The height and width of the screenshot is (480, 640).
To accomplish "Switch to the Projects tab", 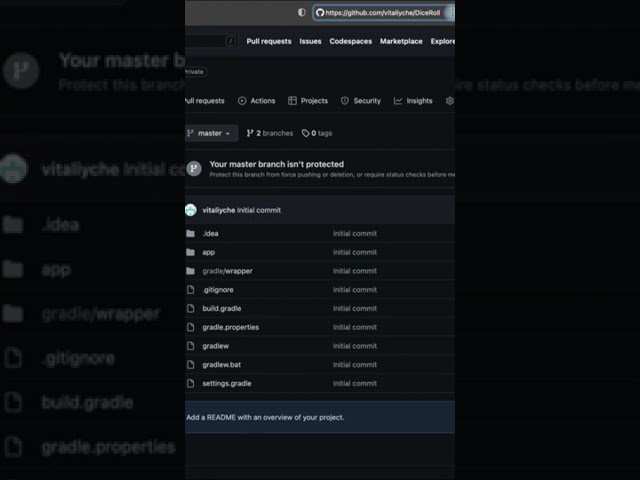I will pos(308,101).
